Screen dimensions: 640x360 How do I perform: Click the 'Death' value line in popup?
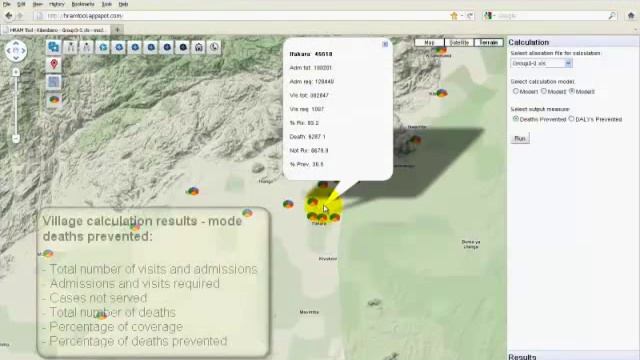[x=307, y=137]
